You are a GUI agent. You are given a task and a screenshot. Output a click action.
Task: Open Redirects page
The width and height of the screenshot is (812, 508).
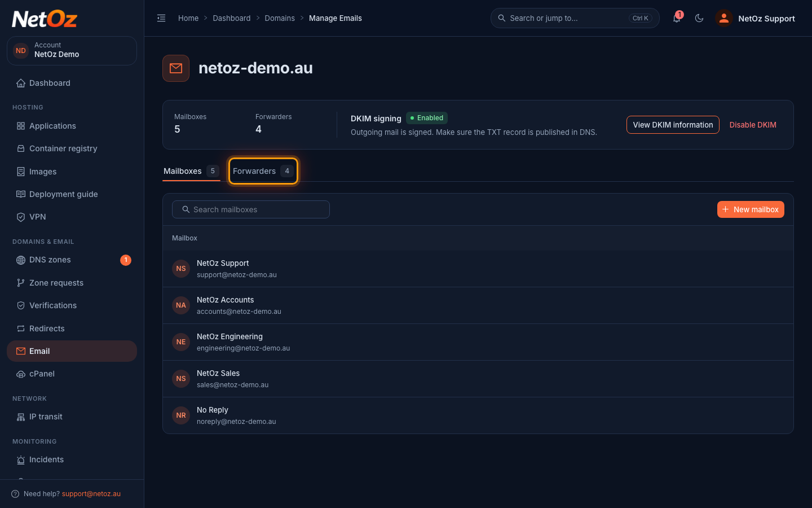click(72, 329)
